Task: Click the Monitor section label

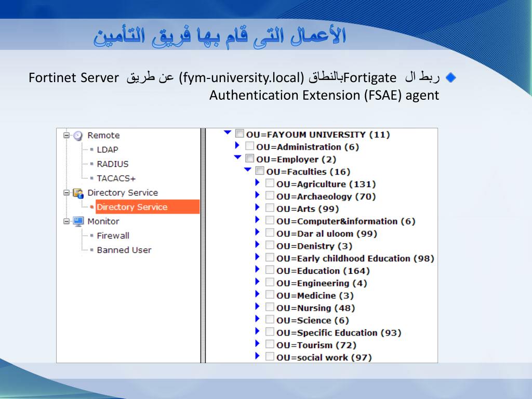Action: click(103, 221)
